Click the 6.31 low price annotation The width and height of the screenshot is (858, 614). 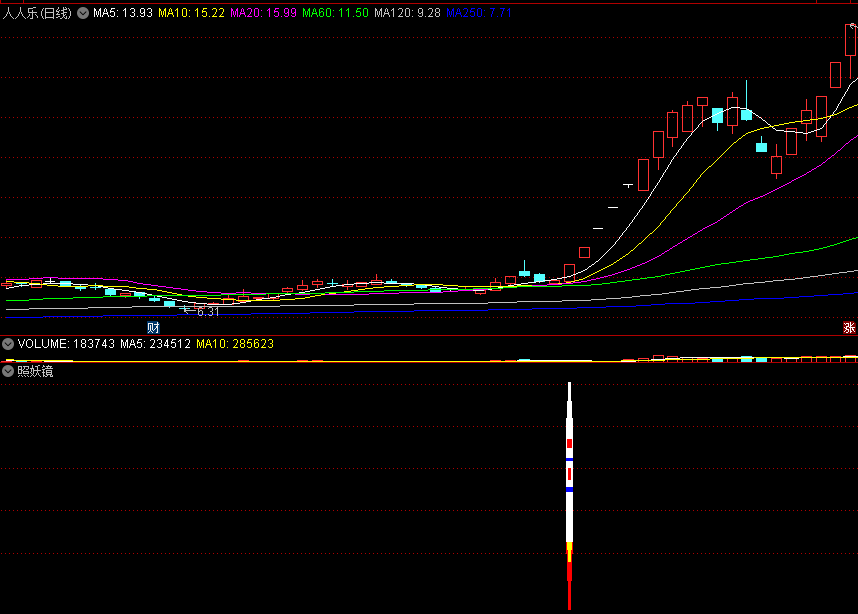[208, 312]
